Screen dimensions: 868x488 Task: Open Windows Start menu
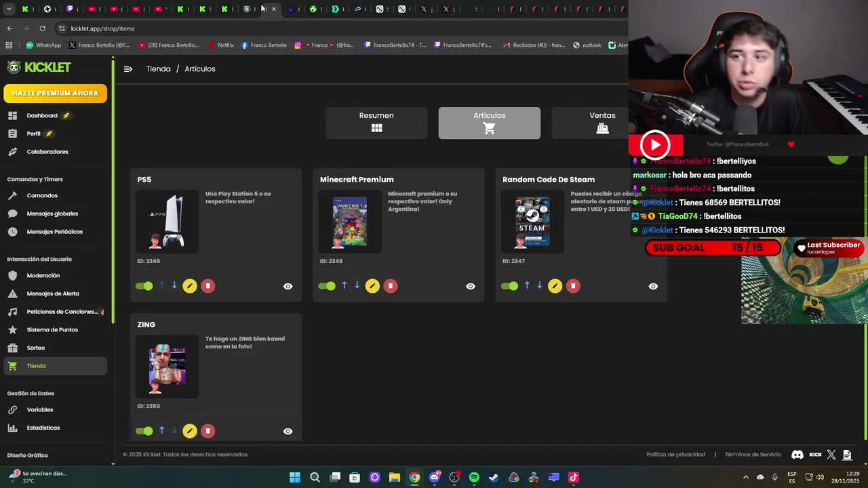point(295,477)
